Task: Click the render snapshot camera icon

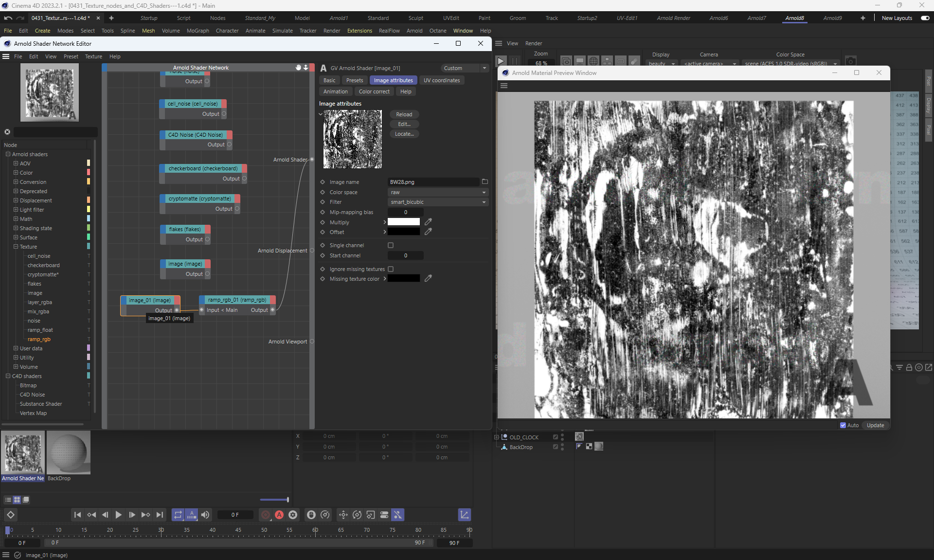Action: coord(850,62)
